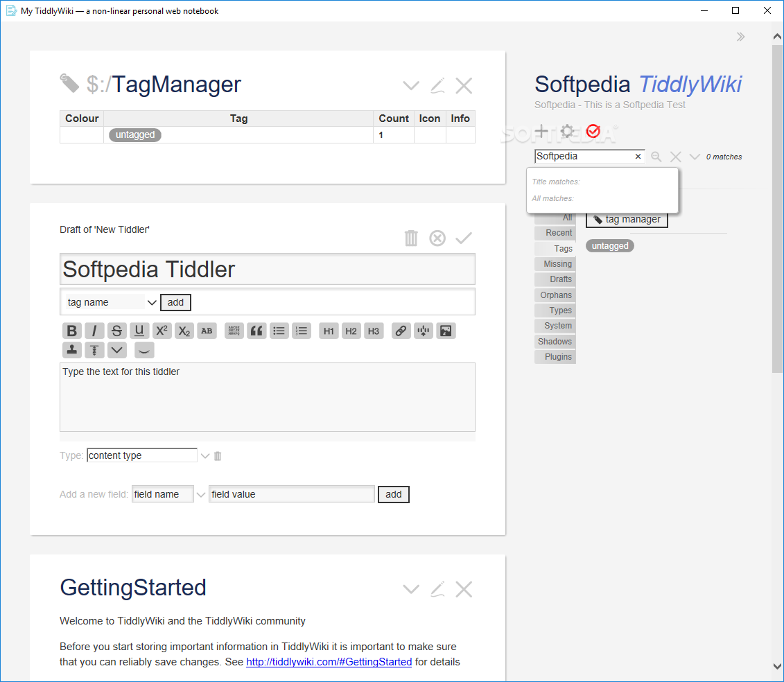The height and width of the screenshot is (682, 784).
Task: Insert a picture with the image icon
Action: click(x=446, y=331)
